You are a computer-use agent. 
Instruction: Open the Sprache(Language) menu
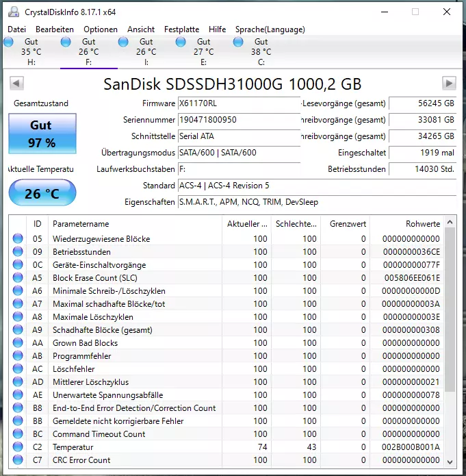coord(270,29)
